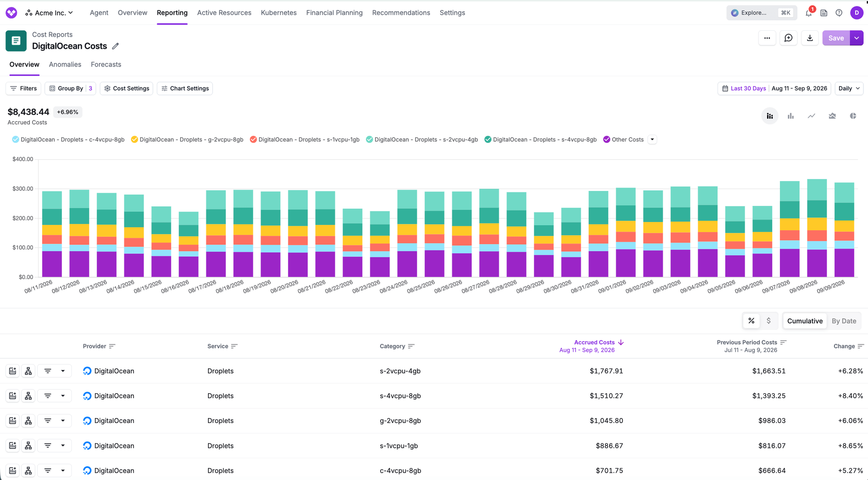Toggle s-4vcpu-8gb legend series
Image resolution: width=868 pixels, height=480 pixels.
[540, 139]
